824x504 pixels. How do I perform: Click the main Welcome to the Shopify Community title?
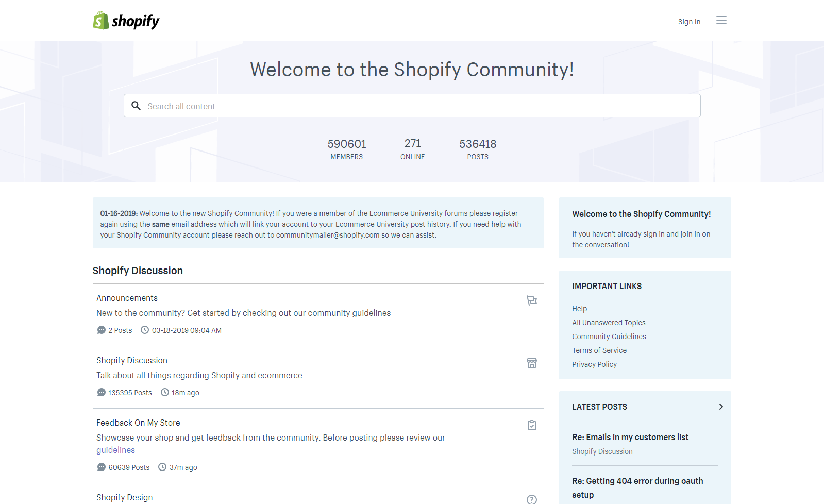point(412,70)
